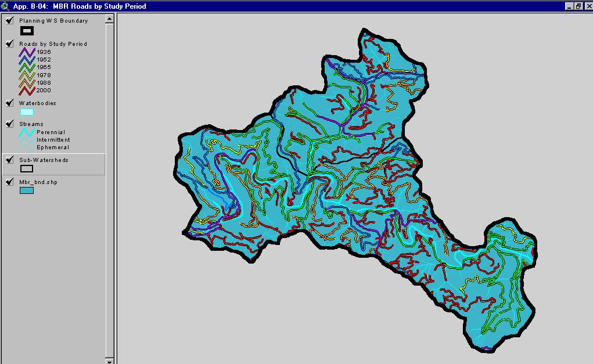Viewport: 593px width, 364px height.
Task: Minimize the MBR Roads view window
Action: coord(569,6)
